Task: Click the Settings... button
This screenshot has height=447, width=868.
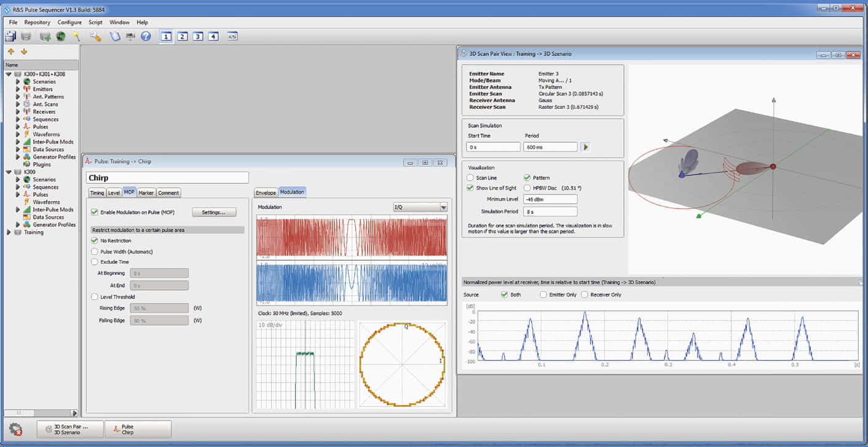Action: tap(214, 212)
